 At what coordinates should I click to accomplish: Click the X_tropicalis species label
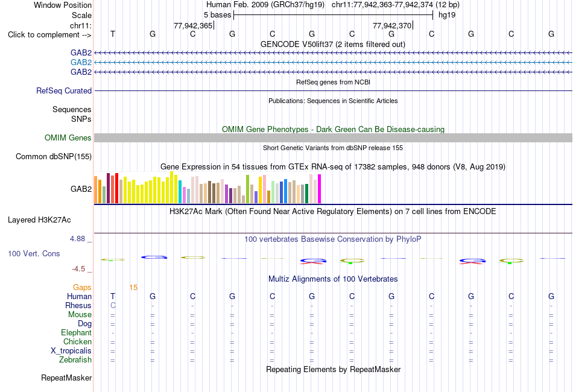point(71,351)
